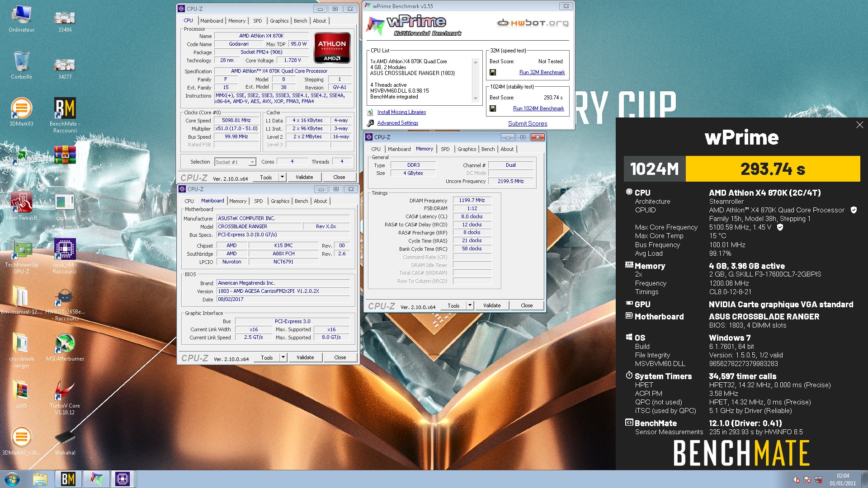Open the File Explorer taskbar icon
The width and height of the screenshot is (868, 488).
coord(40,479)
